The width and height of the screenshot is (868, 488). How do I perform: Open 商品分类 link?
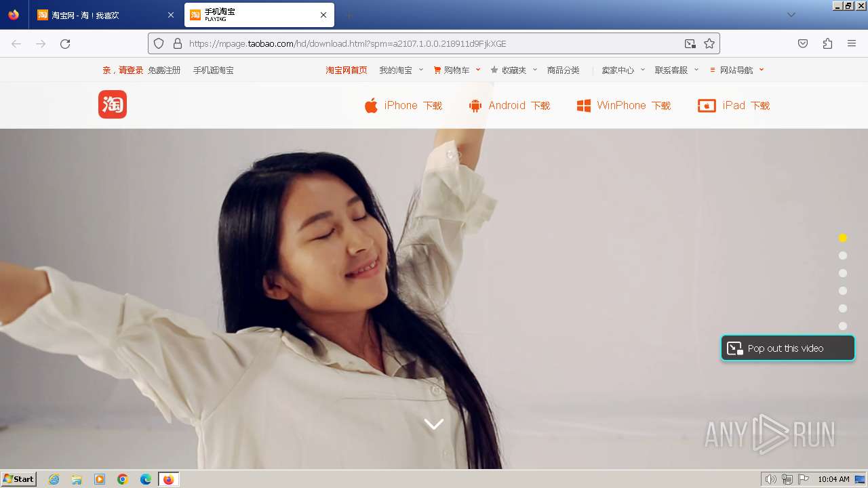tap(564, 70)
